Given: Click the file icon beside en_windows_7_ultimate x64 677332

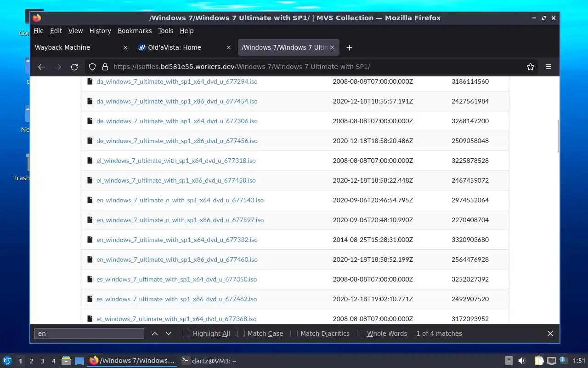Looking at the screenshot, I should pos(90,240).
